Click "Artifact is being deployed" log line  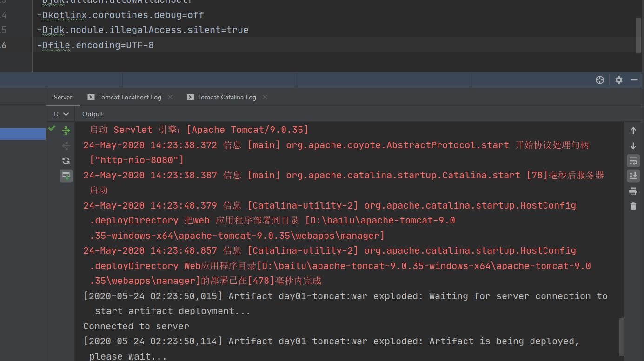point(332,348)
